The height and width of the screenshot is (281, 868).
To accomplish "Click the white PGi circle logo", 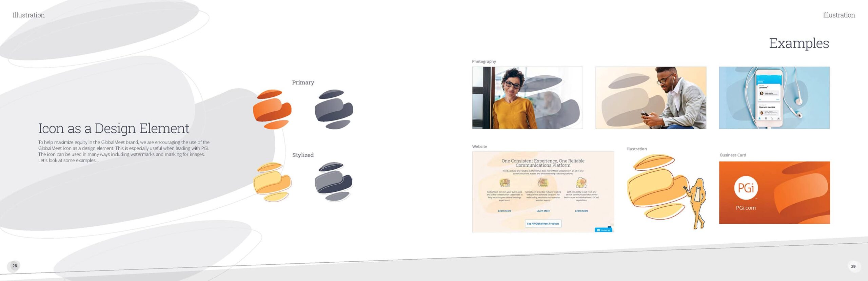I will click(746, 188).
